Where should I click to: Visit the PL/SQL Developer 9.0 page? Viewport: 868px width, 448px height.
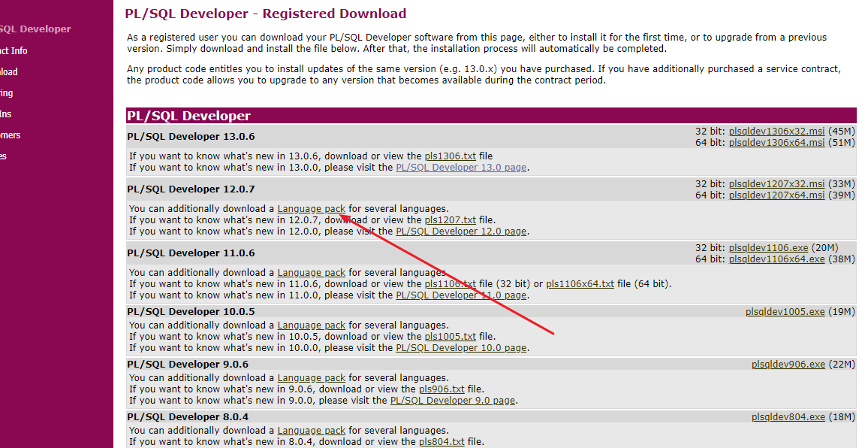tap(453, 401)
